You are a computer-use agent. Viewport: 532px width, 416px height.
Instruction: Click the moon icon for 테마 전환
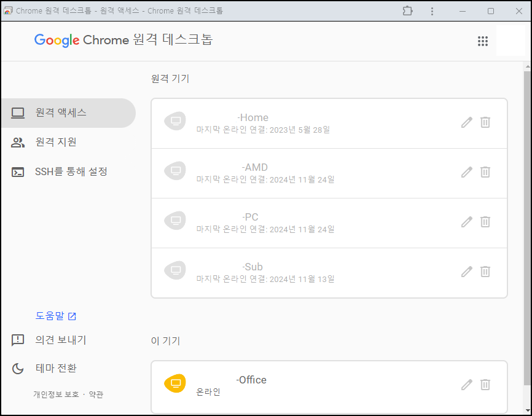tap(18, 369)
